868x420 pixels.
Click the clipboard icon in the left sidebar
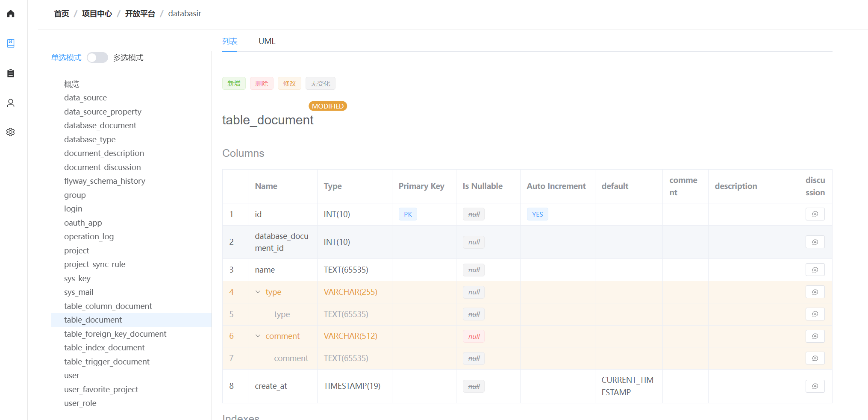[x=11, y=73]
